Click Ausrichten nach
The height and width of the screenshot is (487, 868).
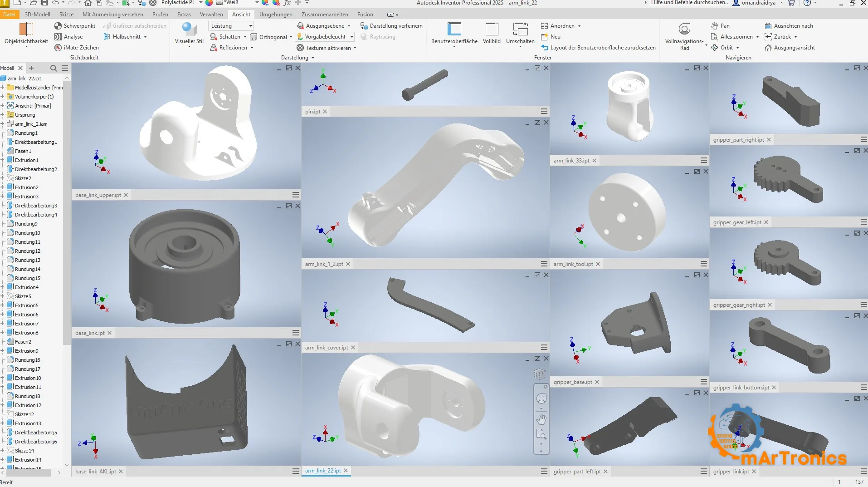click(x=789, y=26)
